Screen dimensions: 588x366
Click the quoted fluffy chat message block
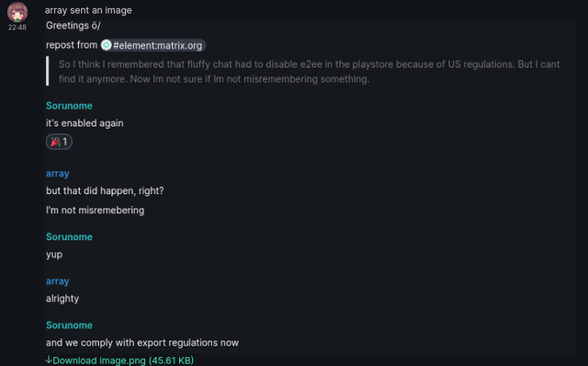click(x=304, y=72)
